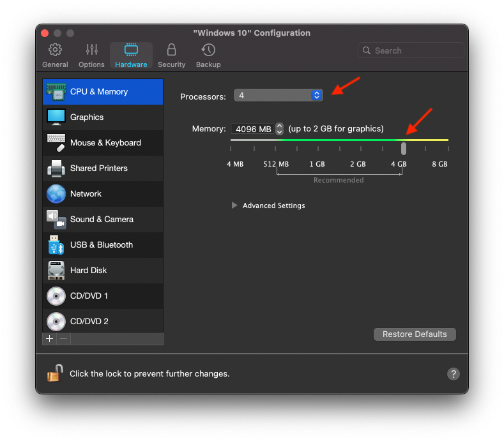
Task: Open the Network globe icon
Action: click(x=56, y=194)
